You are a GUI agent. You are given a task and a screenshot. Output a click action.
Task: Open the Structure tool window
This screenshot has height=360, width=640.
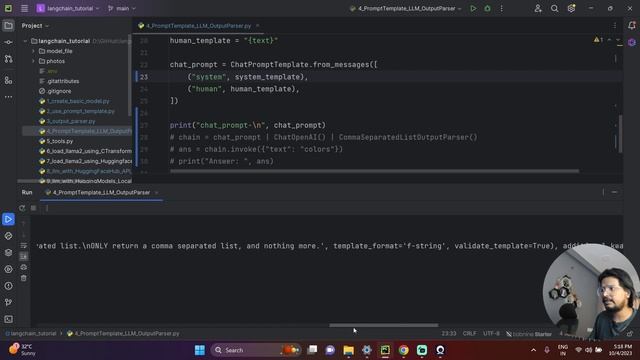8,80
